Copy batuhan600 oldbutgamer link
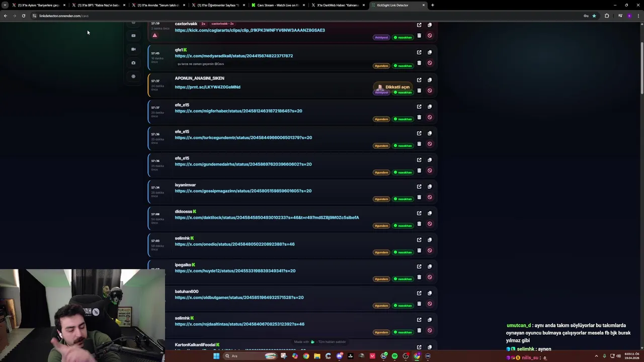This screenshot has height=362, width=644. 430,293
